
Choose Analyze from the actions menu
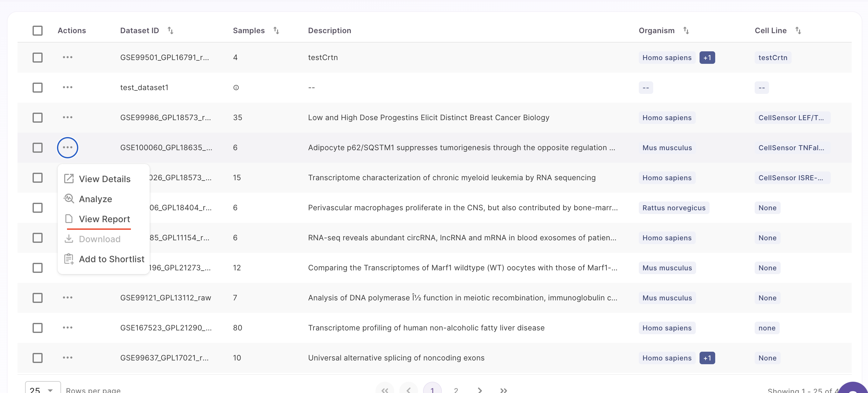pos(104,199)
